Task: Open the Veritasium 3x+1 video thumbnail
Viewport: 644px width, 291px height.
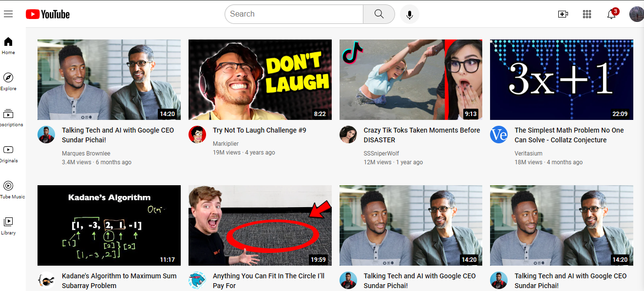Action: 561,79
